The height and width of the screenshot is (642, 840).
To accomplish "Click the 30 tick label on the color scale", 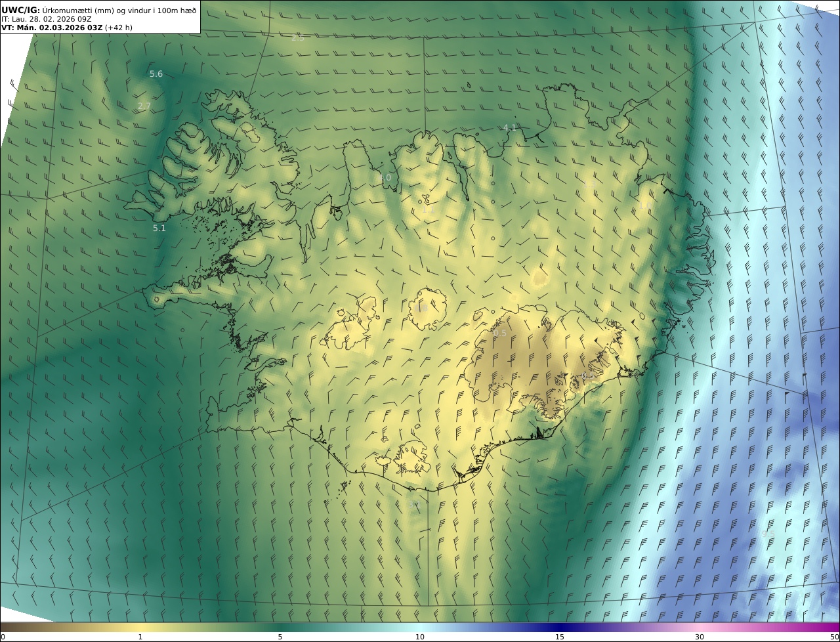I will (700, 637).
